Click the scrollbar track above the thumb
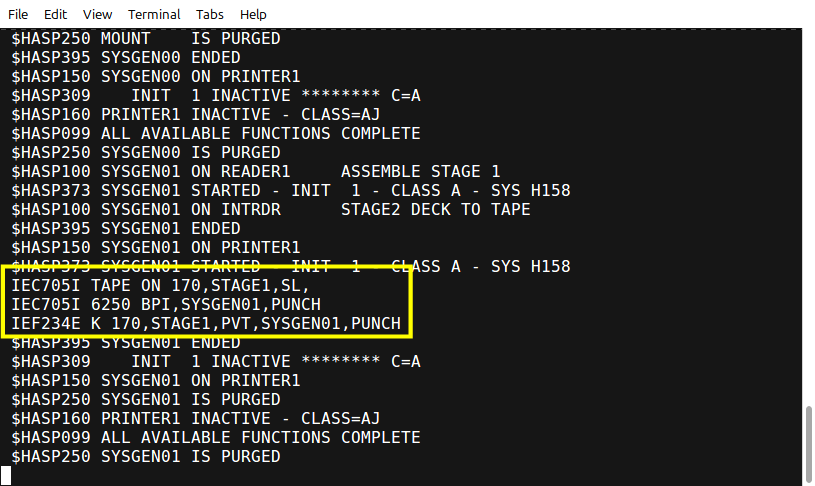 [x=809, y=218]
